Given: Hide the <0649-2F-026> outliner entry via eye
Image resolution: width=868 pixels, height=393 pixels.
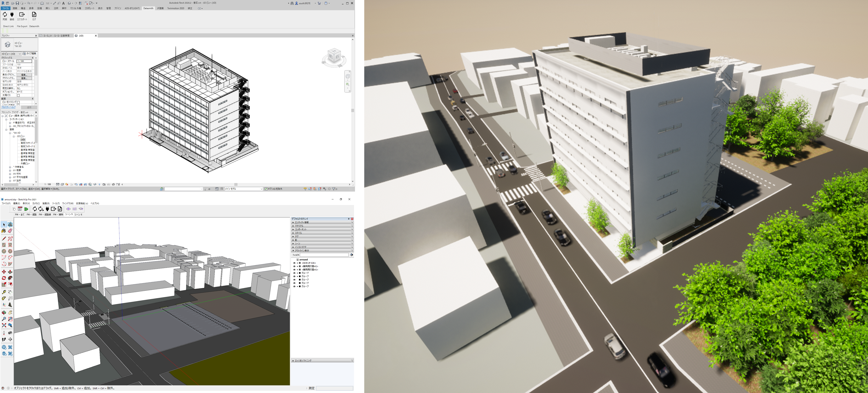Looking at the screenshot, I should pyautogui.click(x=294, y=263).
